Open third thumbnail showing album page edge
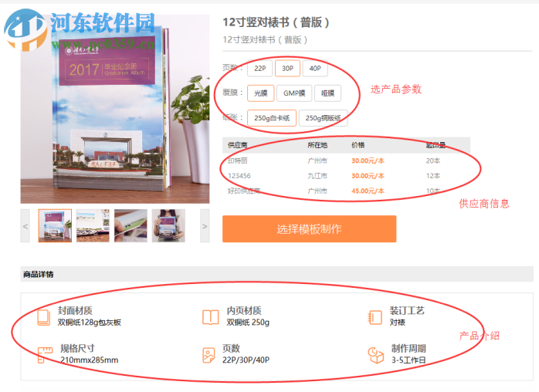Image resolution: width=539 pixels, height=392 pixels. 131,226
